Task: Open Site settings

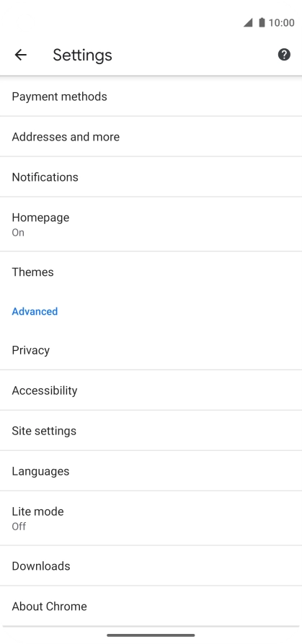Action: coord(151,431)
